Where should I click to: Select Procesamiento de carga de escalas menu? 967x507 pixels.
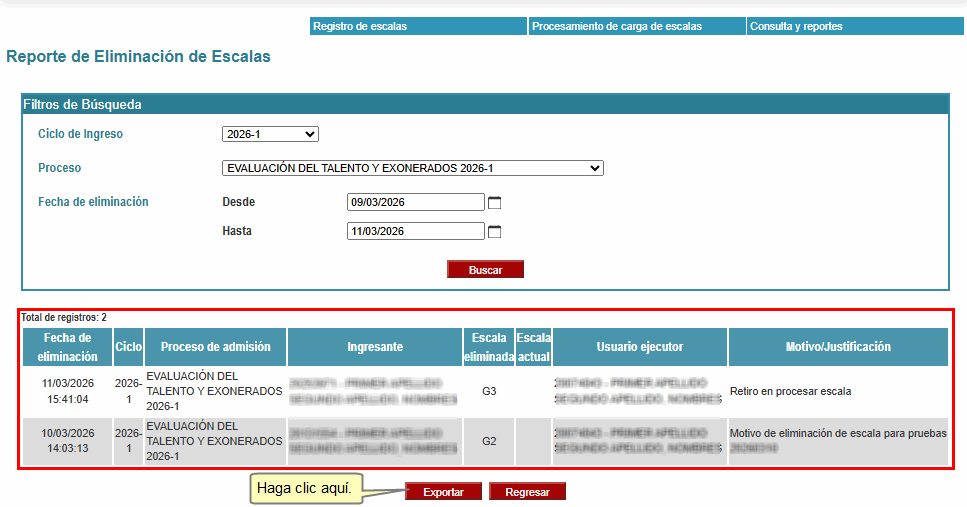point(636,26)
